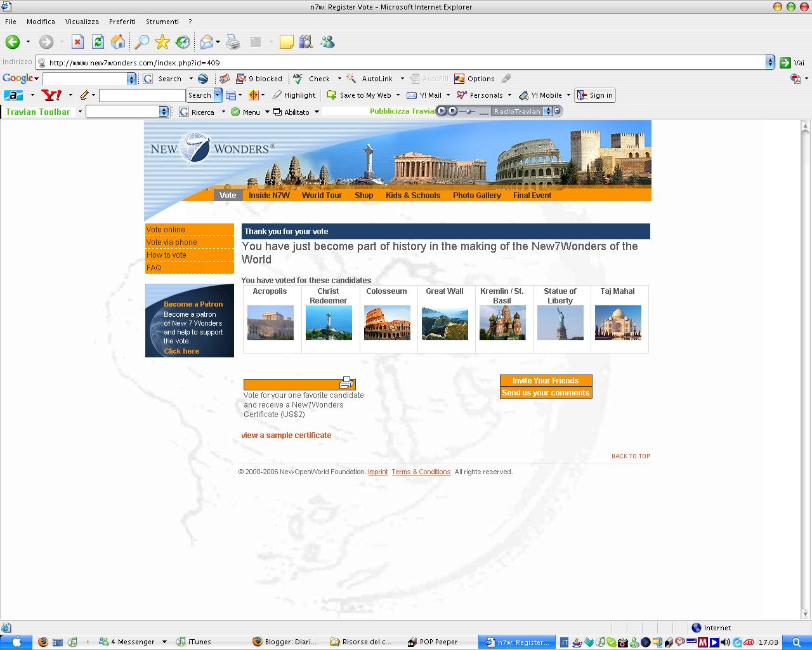The width and height of the screenshot is (812, 650).
Task: Click the Google News newspaper icon
Action: point(225,79)
